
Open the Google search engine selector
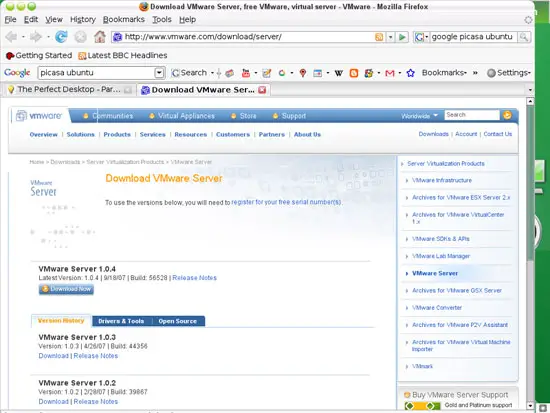(421, 37)
